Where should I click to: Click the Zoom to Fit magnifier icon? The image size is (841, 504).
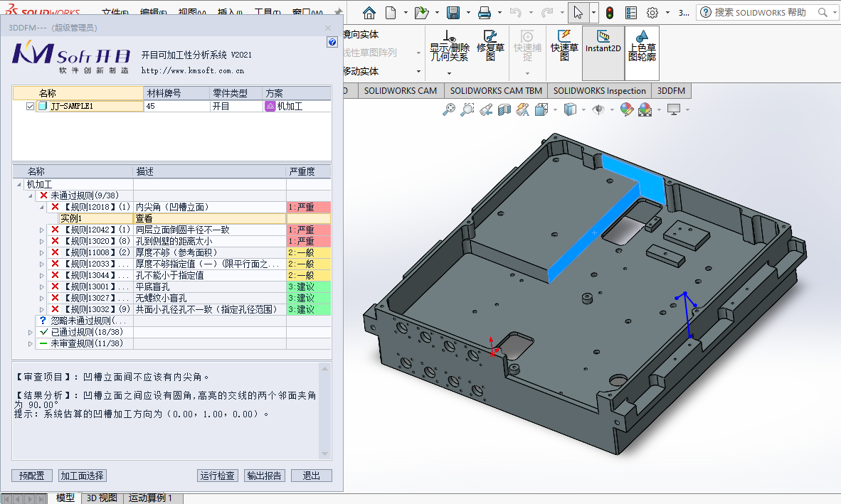[x=449, y=109]
